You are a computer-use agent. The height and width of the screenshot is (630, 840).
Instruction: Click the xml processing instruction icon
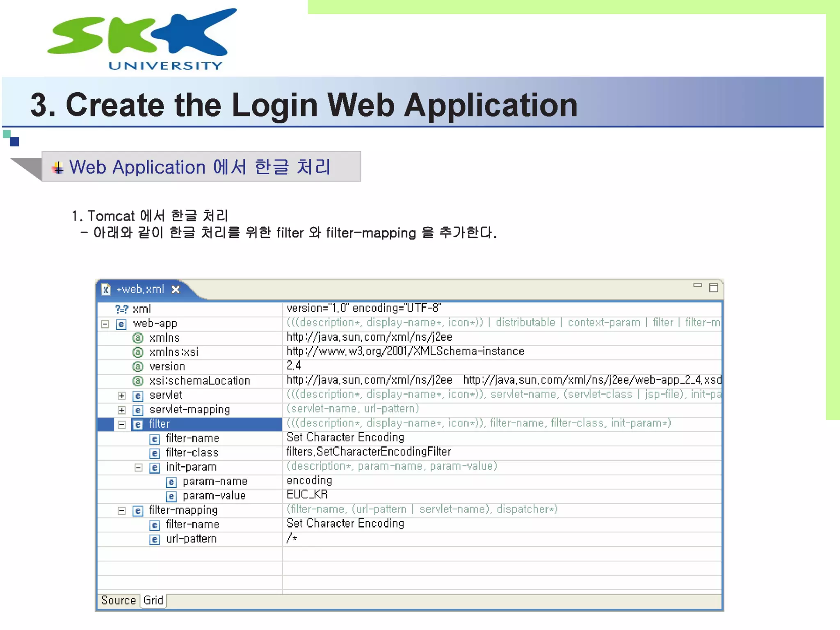(121, 309)
